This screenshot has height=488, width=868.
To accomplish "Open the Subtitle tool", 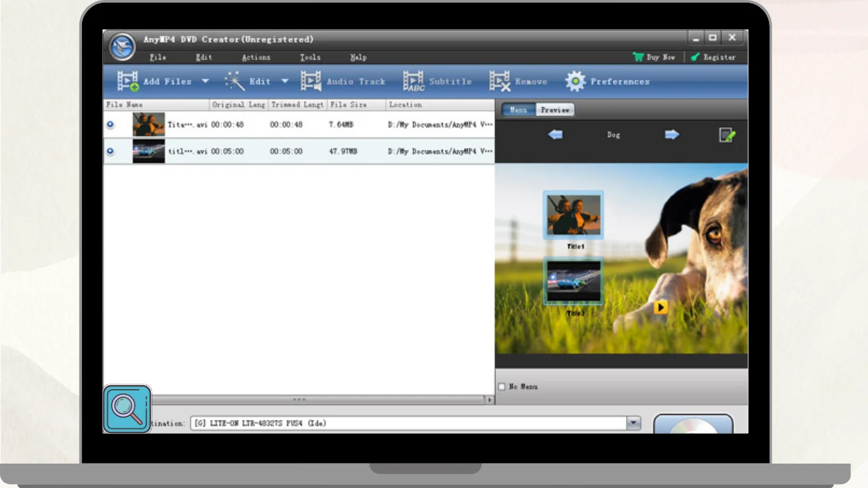I will (414, 81).
